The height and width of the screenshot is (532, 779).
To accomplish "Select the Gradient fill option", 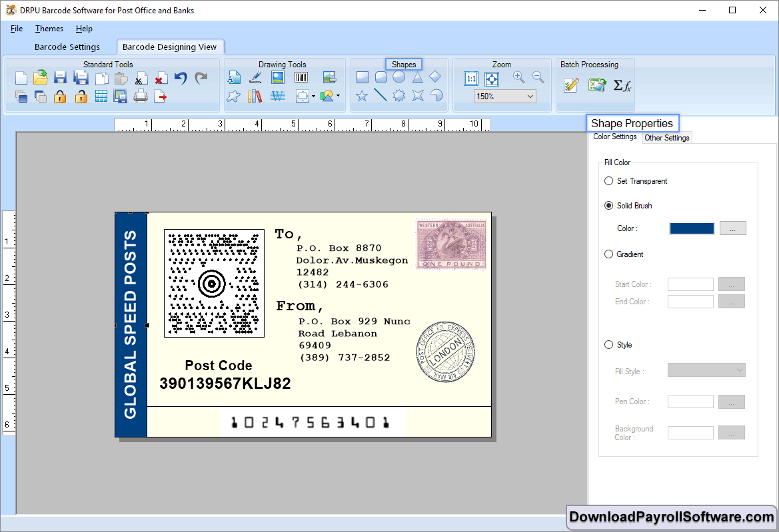I will tap(608, 254).
